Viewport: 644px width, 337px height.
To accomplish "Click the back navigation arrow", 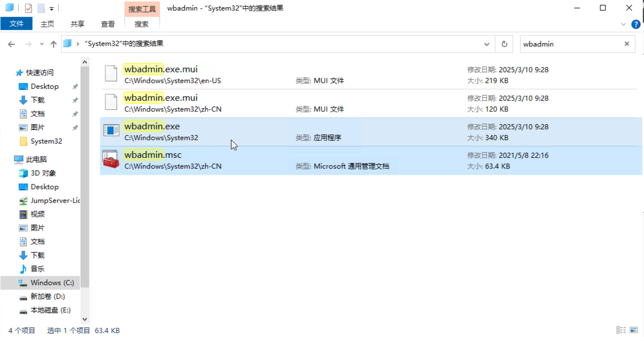I will pyautogui.click(x=11, y=44).
